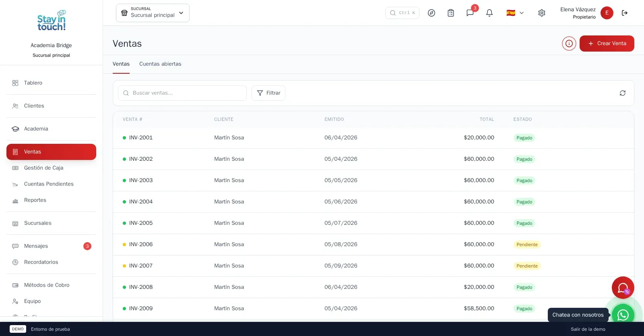Open Academia in the sidebar
644x336 pixels.
point(52,129)
